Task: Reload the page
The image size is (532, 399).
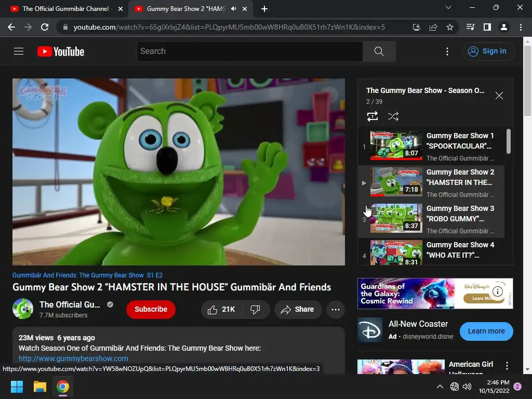Action: pos(45,27)
